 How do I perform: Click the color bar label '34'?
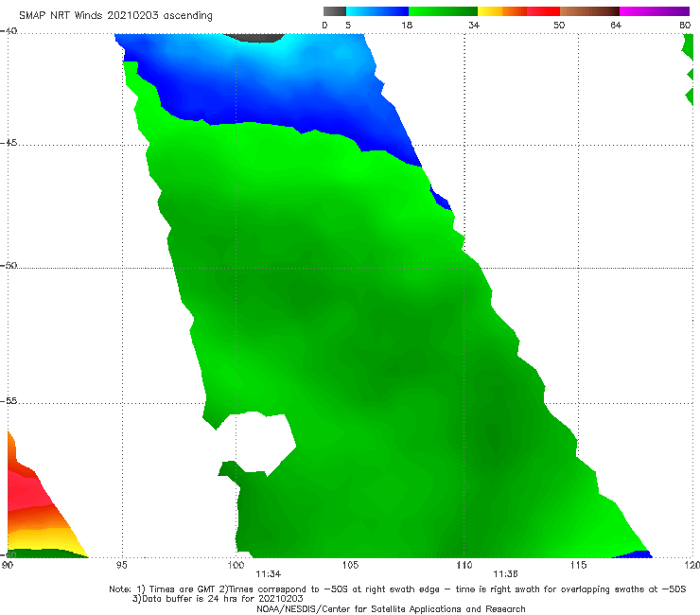tap(474, 25)
